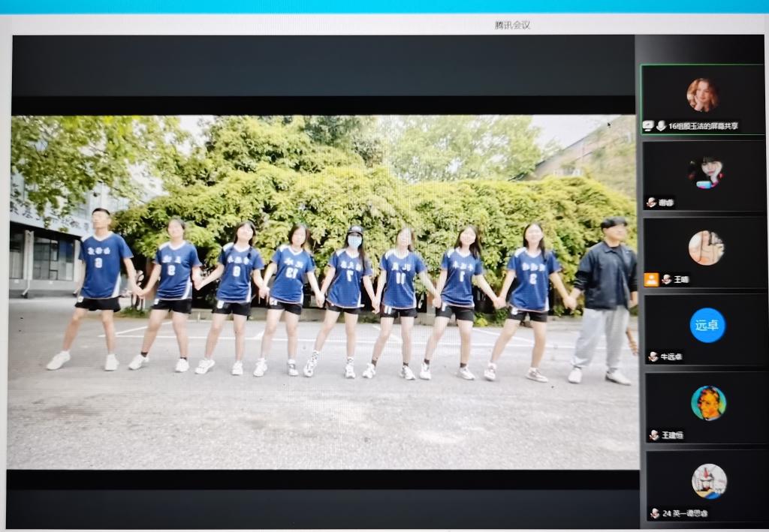Click the 16组 屏幕共享 name label

(x=703, y=126)
